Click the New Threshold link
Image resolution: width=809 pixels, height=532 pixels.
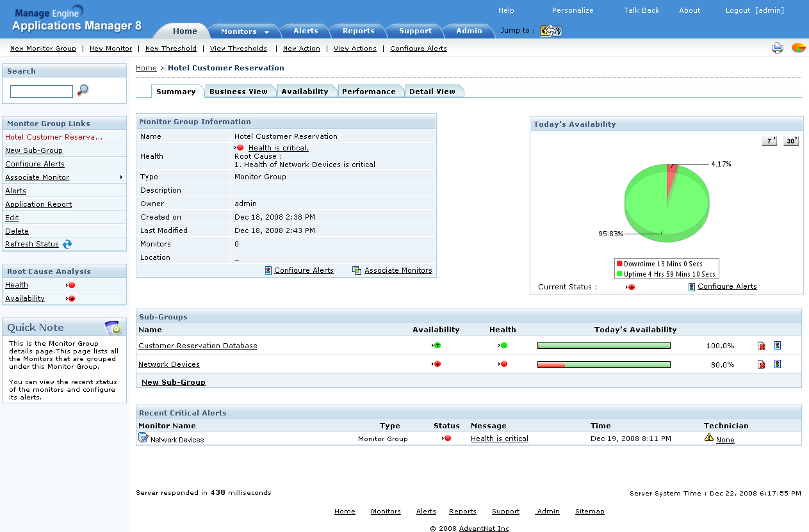tap(171, 49)
